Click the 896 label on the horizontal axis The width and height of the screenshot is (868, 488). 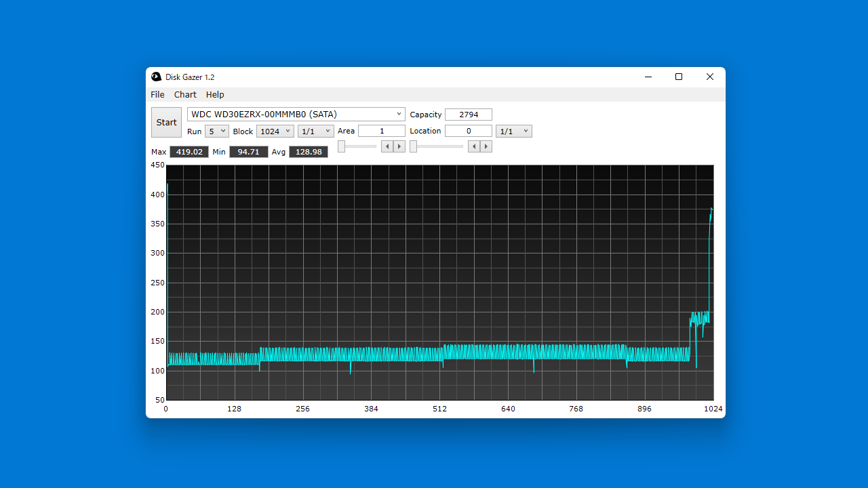pos(645,409)
